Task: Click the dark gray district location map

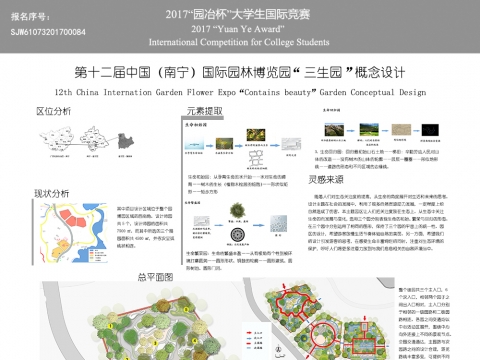Action: point(126,141)
